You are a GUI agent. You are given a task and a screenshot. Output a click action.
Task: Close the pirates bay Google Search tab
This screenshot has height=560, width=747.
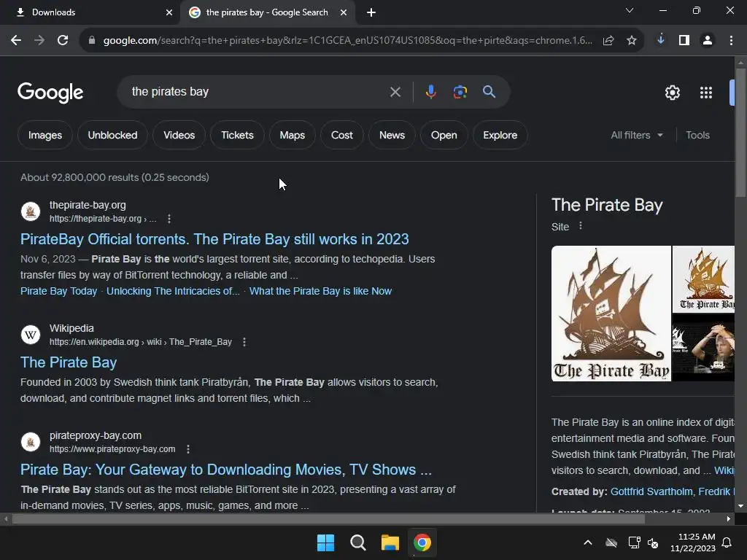click(x=344, y=12)
